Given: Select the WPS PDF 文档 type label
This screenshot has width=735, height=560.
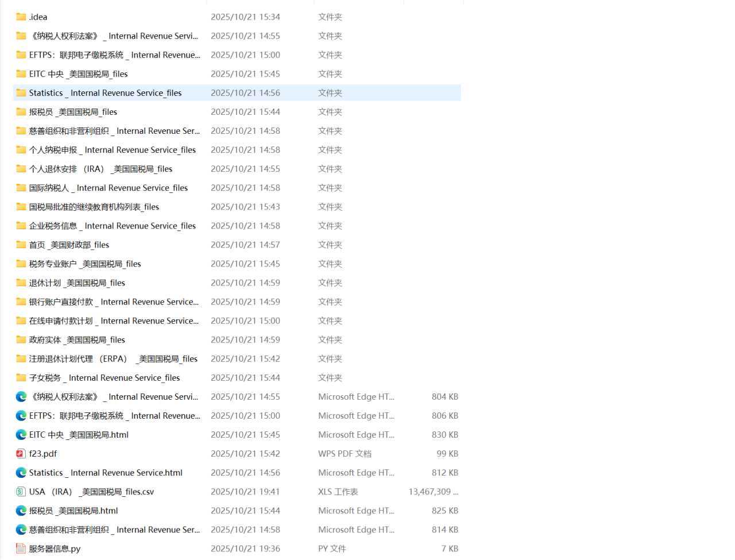Looking at the screenshot, I should pos(345,453).
